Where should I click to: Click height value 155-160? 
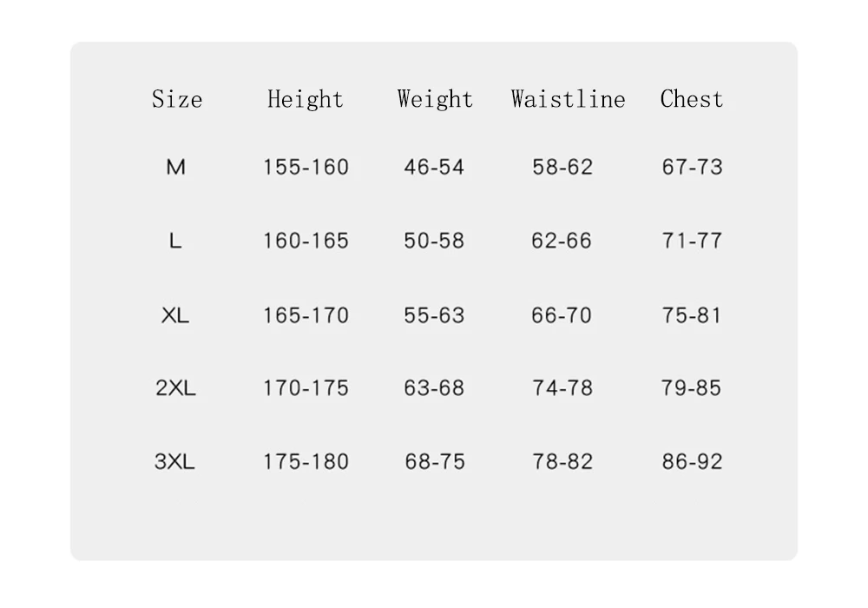click(306, 167)
